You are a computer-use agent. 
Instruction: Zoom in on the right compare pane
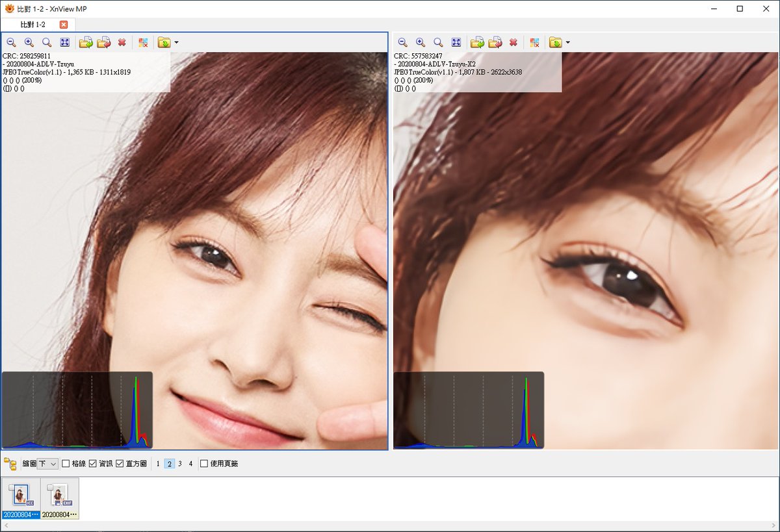(421, 42)
